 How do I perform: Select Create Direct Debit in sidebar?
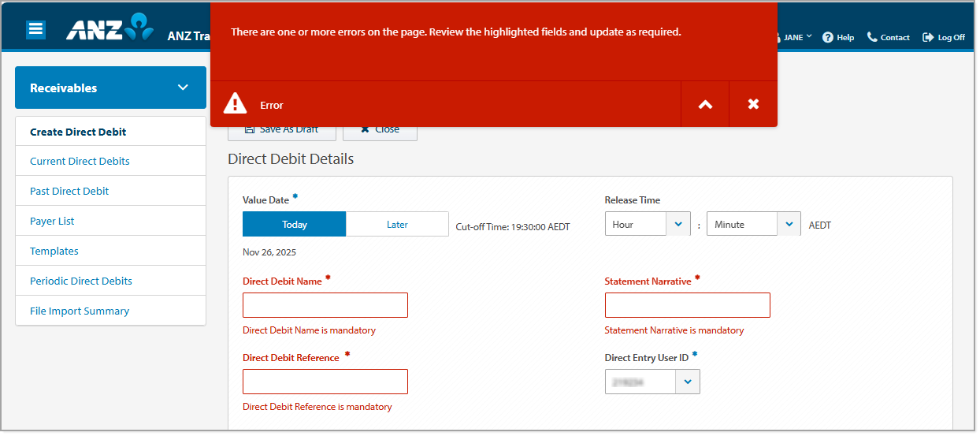[x=110, y=132]
